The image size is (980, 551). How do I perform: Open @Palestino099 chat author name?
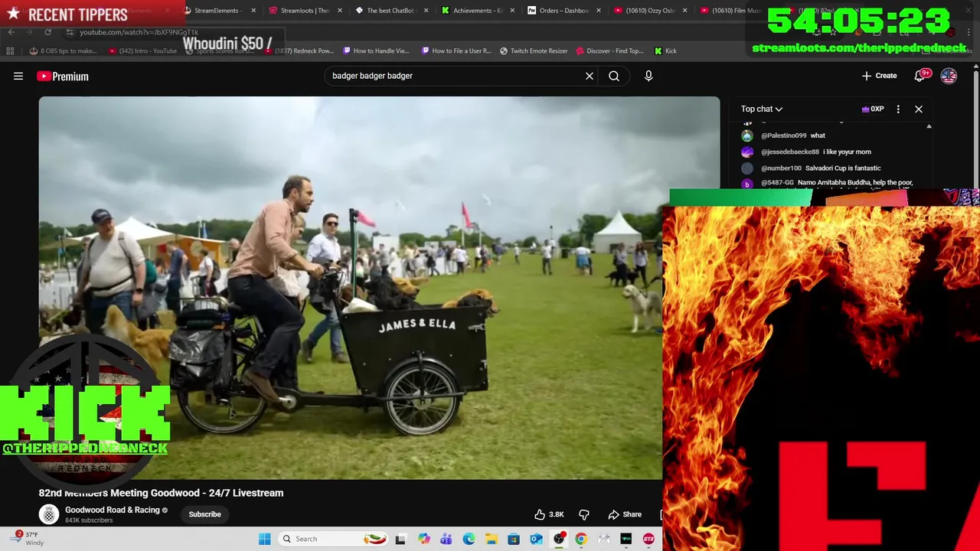(783, 135)
